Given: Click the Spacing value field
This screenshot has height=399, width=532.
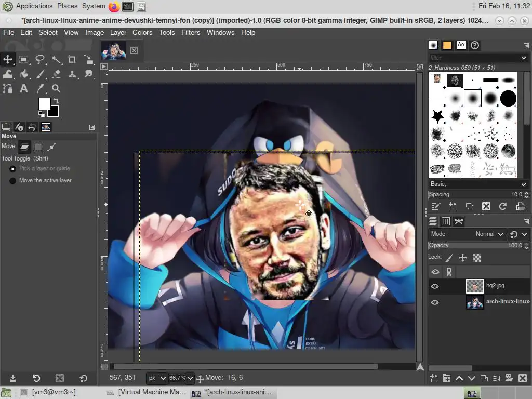Looking at the screenshot, I should click(476, 195).
